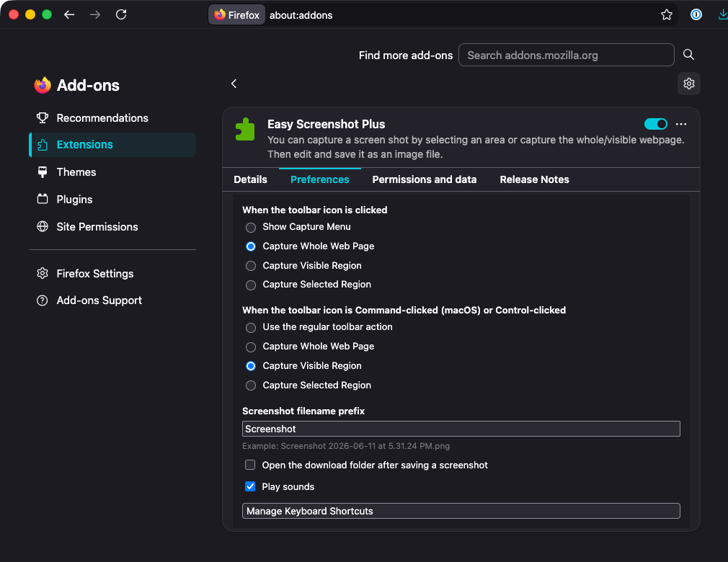Select Capture Selected Region for toolbar click
Viewport: 728px width, 562px height.
click(251, 285)
